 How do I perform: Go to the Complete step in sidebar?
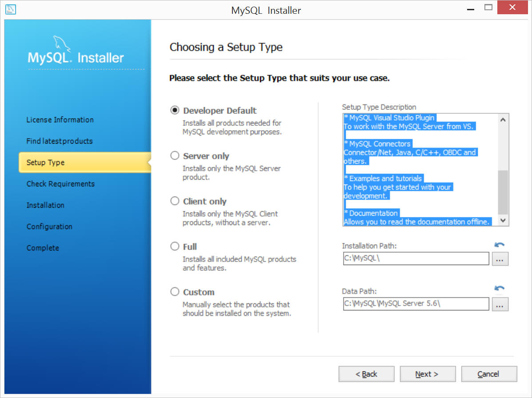tap(43, 248)
